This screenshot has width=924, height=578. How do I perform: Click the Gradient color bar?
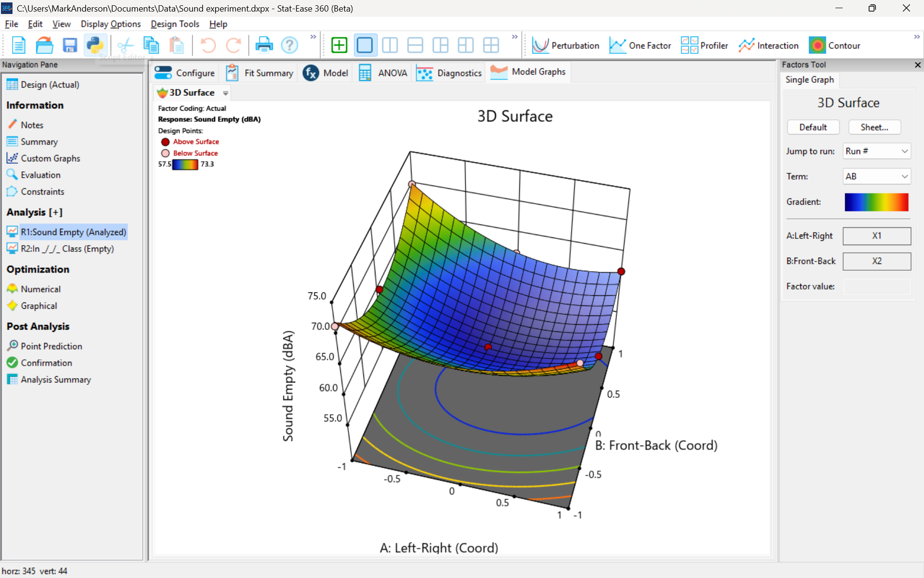(876, 202)
